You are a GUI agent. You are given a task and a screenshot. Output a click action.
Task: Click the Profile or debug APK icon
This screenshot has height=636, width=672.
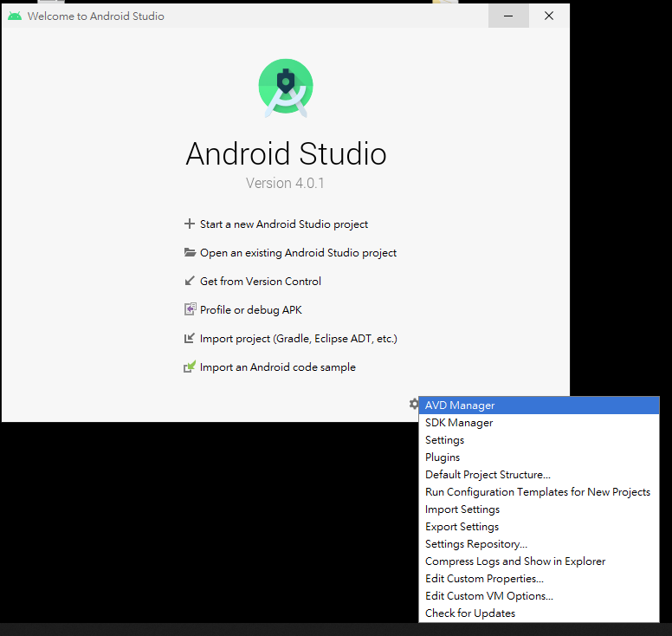190,309
